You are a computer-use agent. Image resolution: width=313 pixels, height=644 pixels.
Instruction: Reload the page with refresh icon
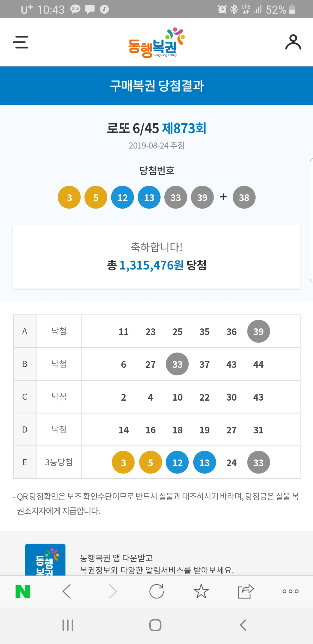point(156,591)
